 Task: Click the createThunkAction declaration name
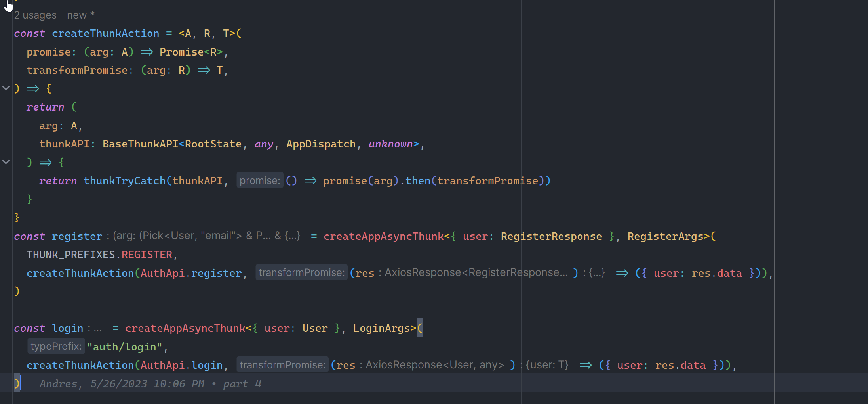pyautogui.click(x=105, y=33)
